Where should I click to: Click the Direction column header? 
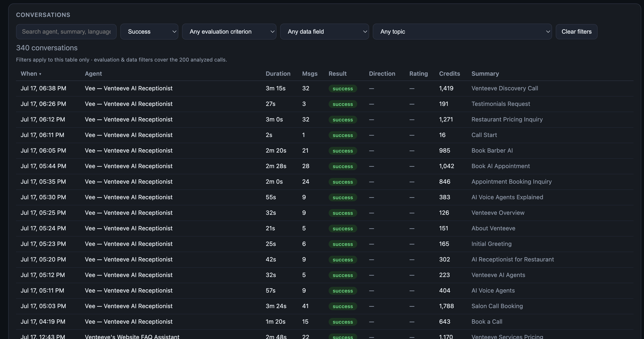(382, 74)
